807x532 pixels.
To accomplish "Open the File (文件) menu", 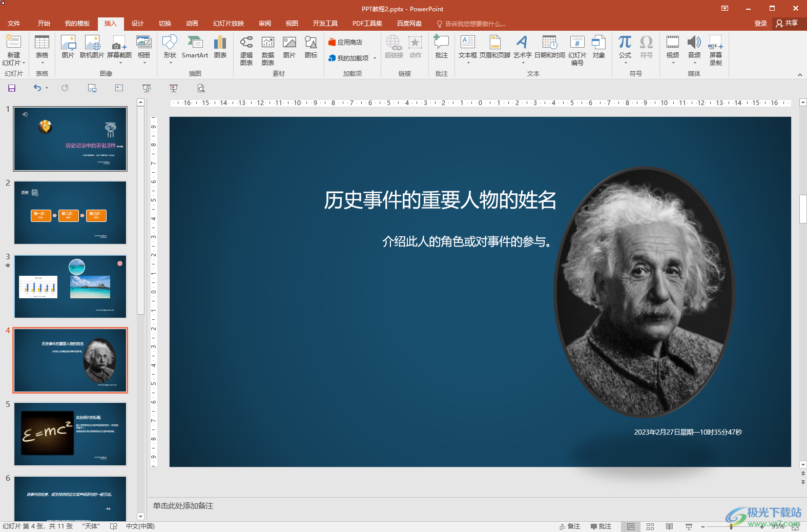I will click(x=14, y=24).
